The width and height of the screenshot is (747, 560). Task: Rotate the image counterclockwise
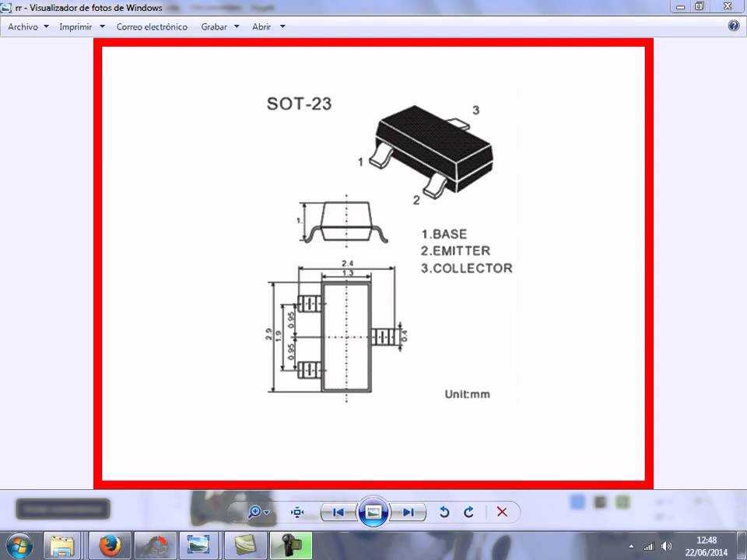[x=444, y=512]
